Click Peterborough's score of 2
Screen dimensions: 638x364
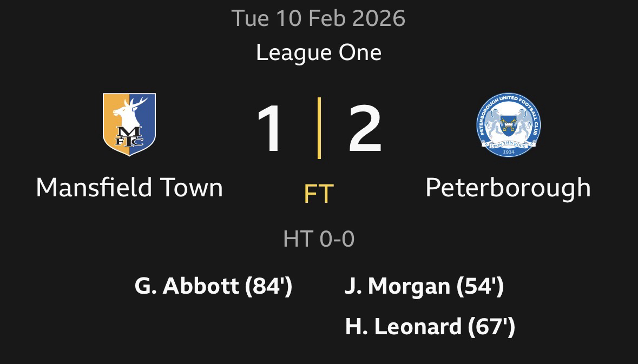(365, 129)
